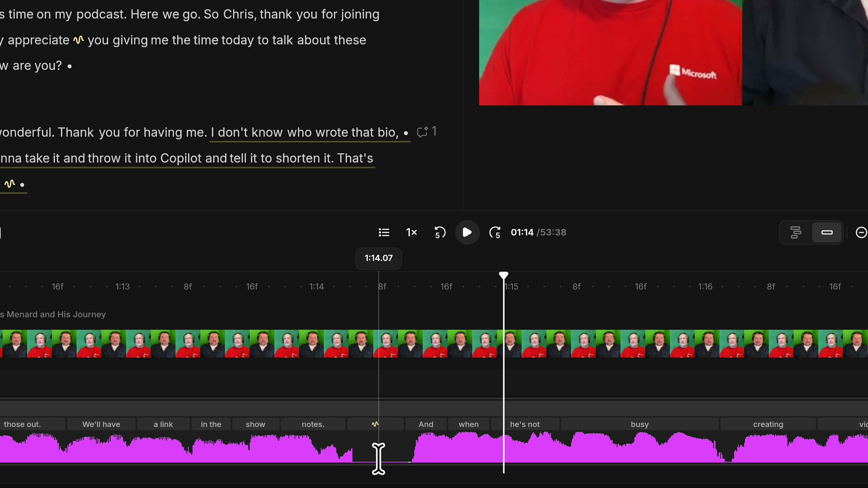Click the word 'Chris,' in the transcript
Screen dimensions: 868x488
pyautogui.click(x=240, y=14)
